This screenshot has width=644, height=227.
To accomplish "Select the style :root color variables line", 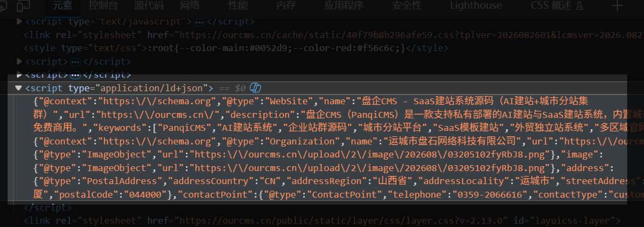I will point(236,48).
